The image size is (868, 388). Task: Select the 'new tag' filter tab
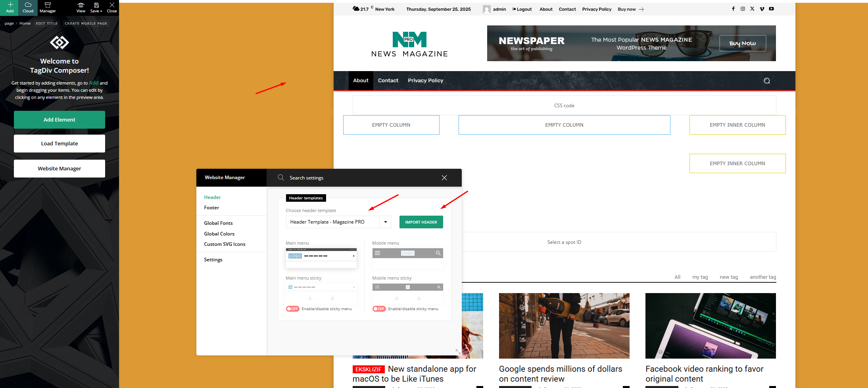tap(729, 277)
